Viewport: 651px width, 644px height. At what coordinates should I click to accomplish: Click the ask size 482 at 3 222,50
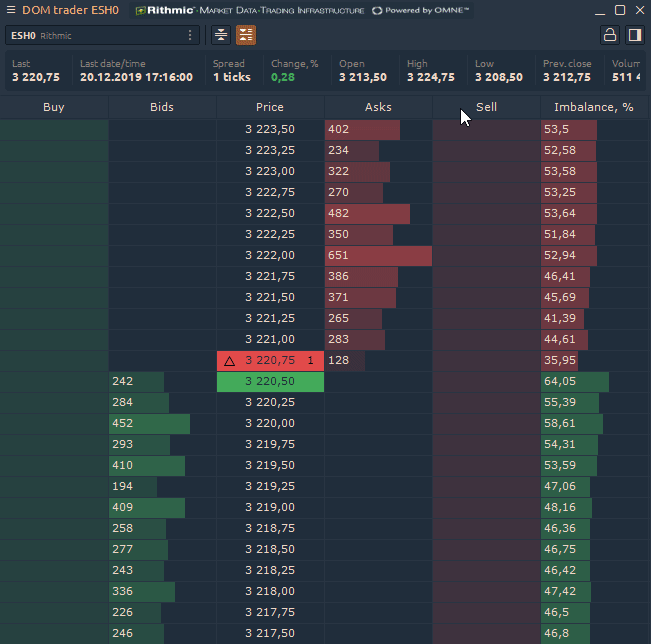click(378, 213)
